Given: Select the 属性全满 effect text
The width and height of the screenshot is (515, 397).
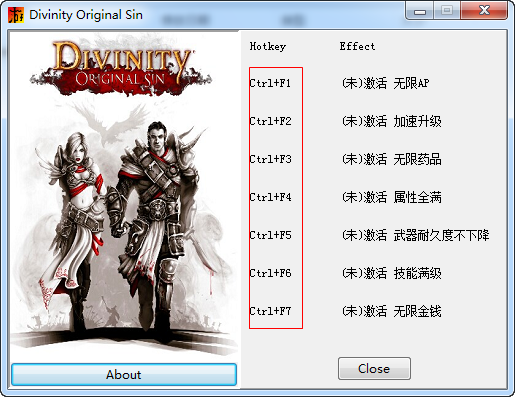Looking at the screenshot, I should coord(417,197).
